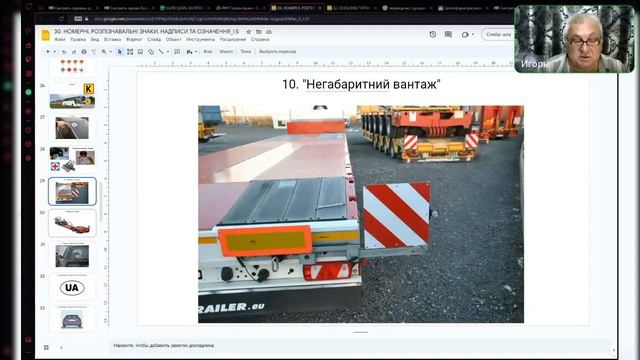Start the slideshow with Слайд-шоу button
Image resolution: width=640 pixels, height=360 pixels.
click(x=498, y=35)
